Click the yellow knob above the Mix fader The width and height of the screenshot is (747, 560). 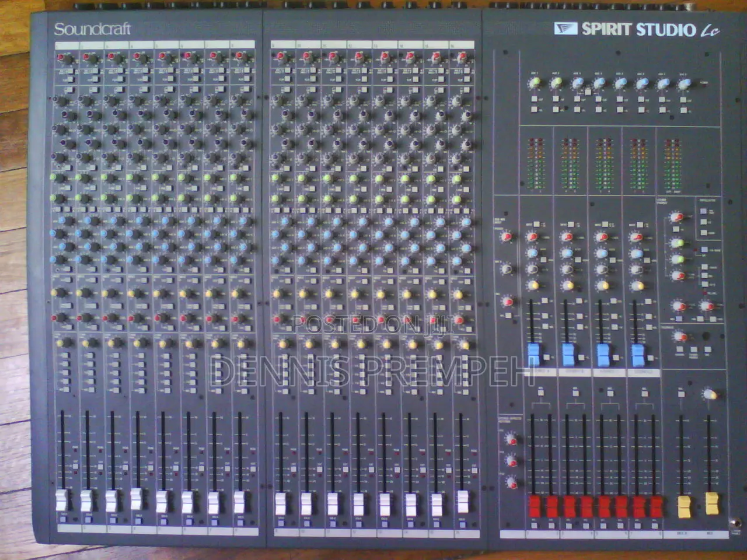tap(710, 394)
